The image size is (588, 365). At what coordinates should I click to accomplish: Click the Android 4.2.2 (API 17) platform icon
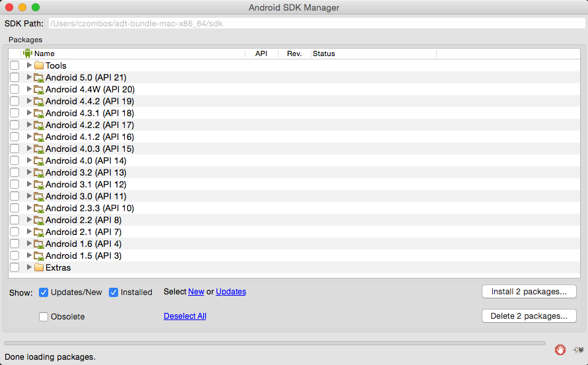pyautogui.click(x=39, y=125)
